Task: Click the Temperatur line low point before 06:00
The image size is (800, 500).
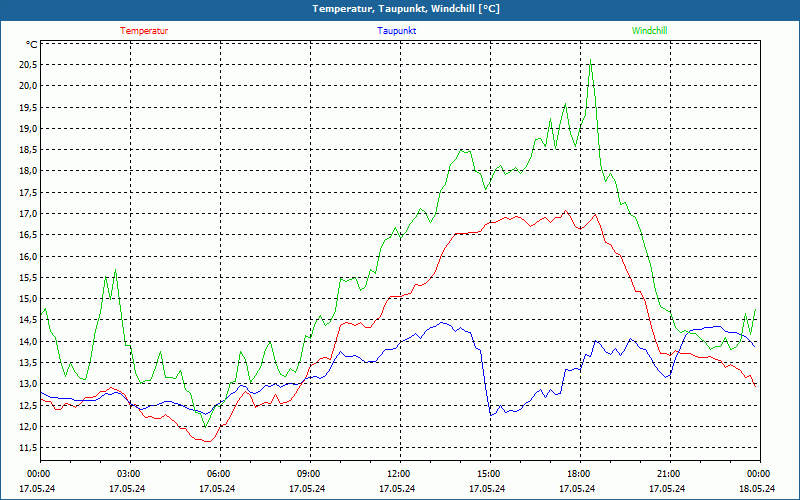Action: [x=208, y=441]
